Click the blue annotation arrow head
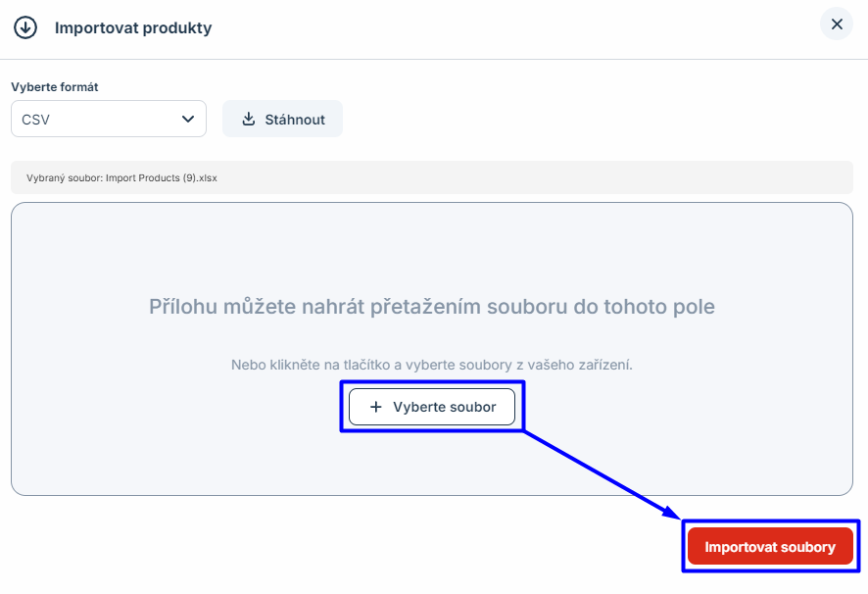Image resolution: width=868 pixels, height=594 pixels. coord(674,512)
